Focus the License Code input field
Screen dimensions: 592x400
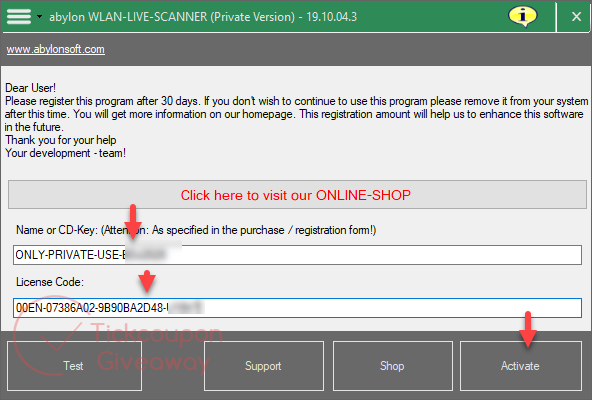297,308
